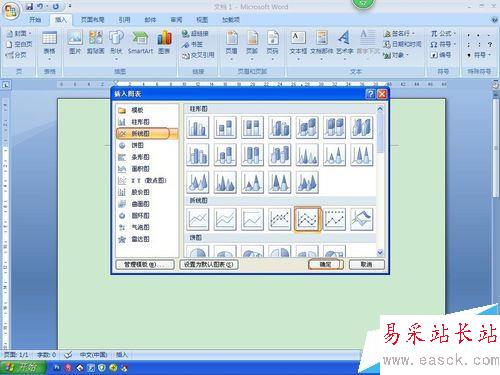
Task: Insert a table (表格) from the ribbon
Action: coord(49,45)
